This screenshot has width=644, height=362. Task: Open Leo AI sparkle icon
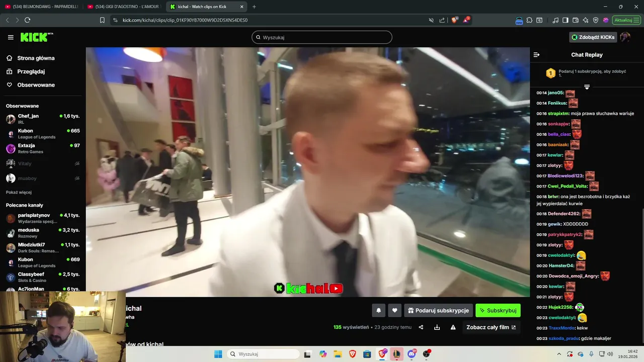point(586,20)
